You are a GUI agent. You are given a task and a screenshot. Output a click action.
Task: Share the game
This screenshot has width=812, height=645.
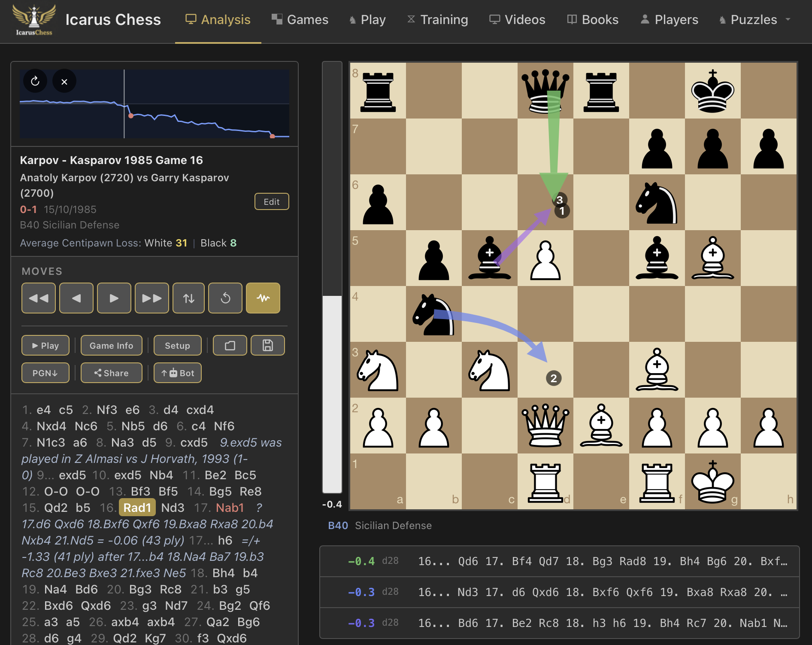tap(111, 373)
